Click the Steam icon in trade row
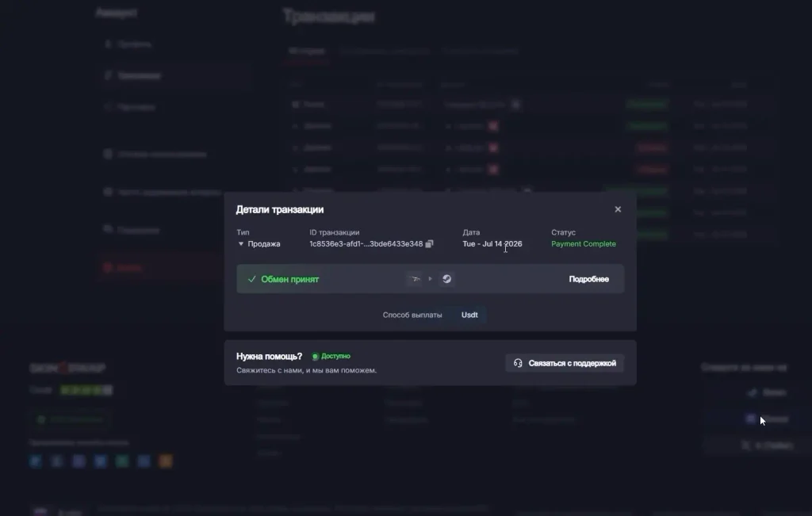This screenshot has height=516, width=812. click(447, 279)
